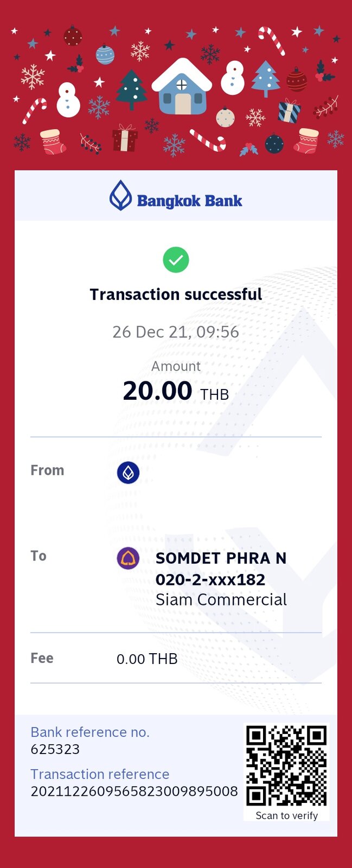
Task: Click the red stocking at banner left
Action: coord(53,142)
